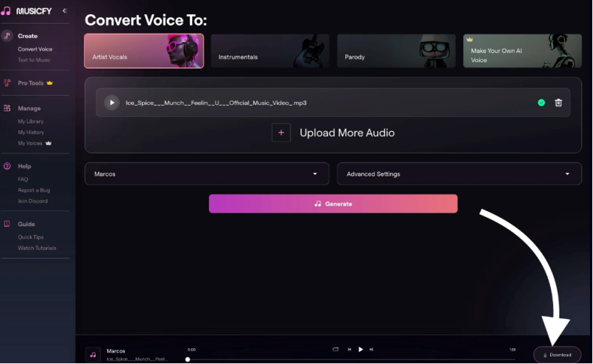Select the Instrumentals card

[x=270, y=51]
